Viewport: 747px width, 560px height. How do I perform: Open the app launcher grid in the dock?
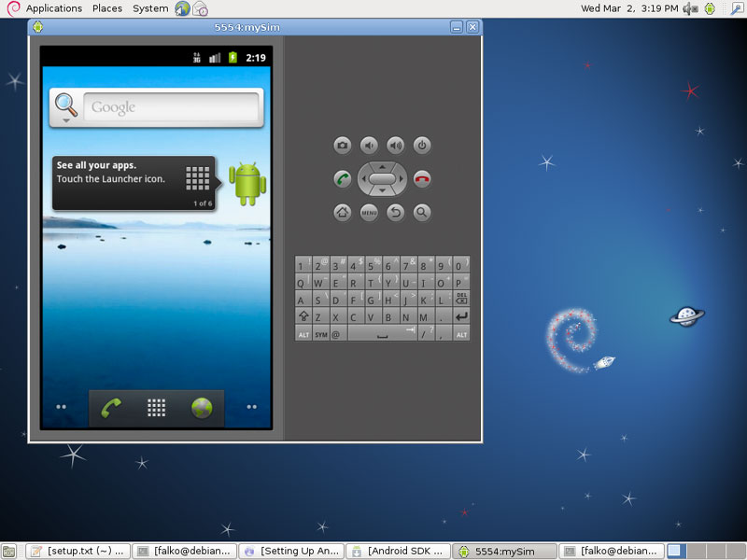[x=157, y=408]
